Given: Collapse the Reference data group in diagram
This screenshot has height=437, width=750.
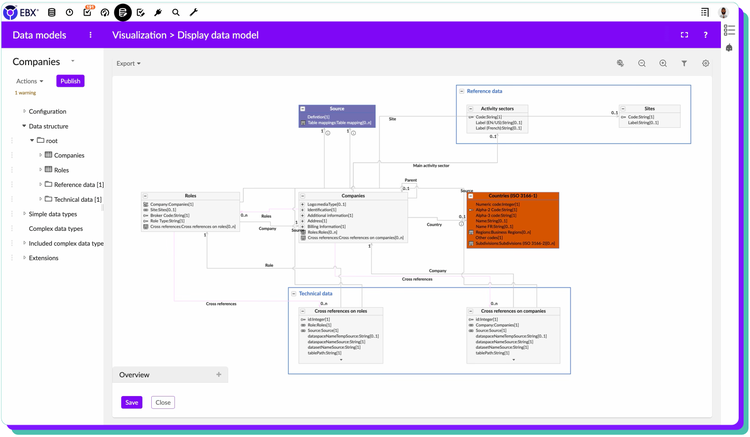Looking at the screenshot, I should [462, 91].
